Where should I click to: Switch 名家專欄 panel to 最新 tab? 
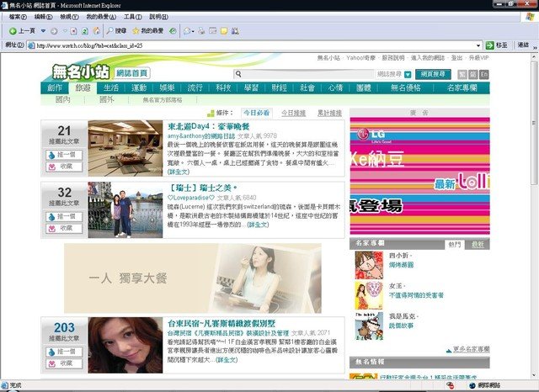(x=478, y=245)
